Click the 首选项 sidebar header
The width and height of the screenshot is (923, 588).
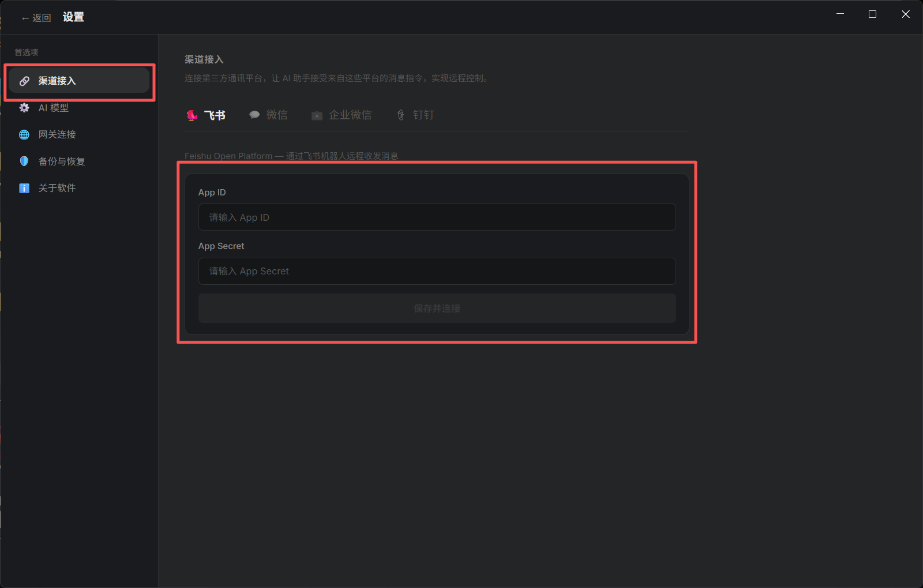27,52
